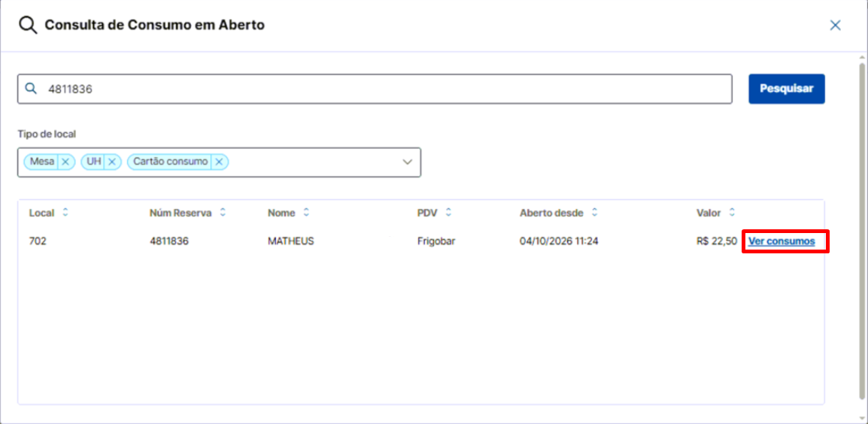Expand the Tipo de local dropdown
Viewport: 868px width, 424px height.
(x=408, y=162)
